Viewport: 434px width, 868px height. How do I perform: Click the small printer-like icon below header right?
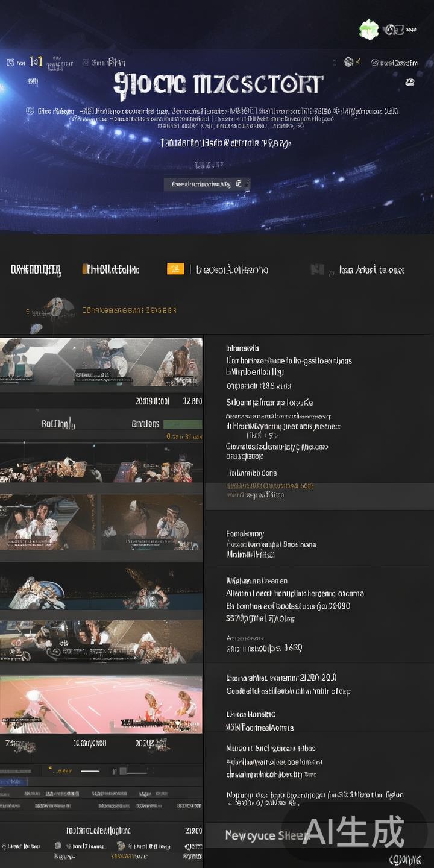pyautogui.click(x=410, y=82)
